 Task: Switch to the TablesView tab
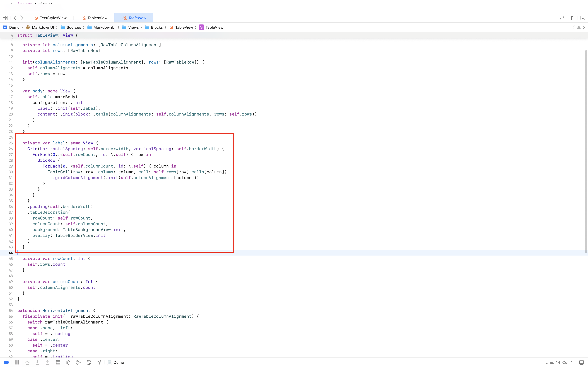click(97, 18)
